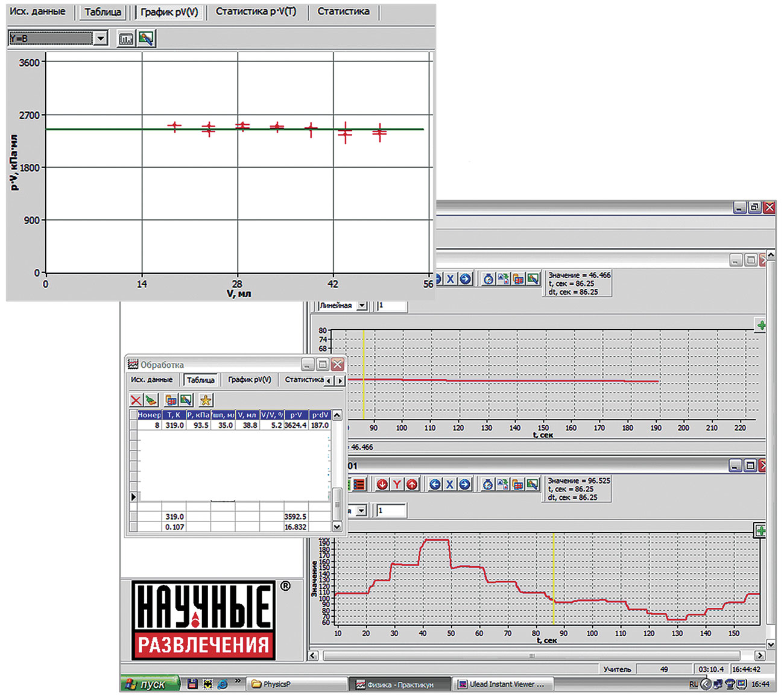
Task: Click the red list icon in lower chart toolbar
Action: [359, 484]
